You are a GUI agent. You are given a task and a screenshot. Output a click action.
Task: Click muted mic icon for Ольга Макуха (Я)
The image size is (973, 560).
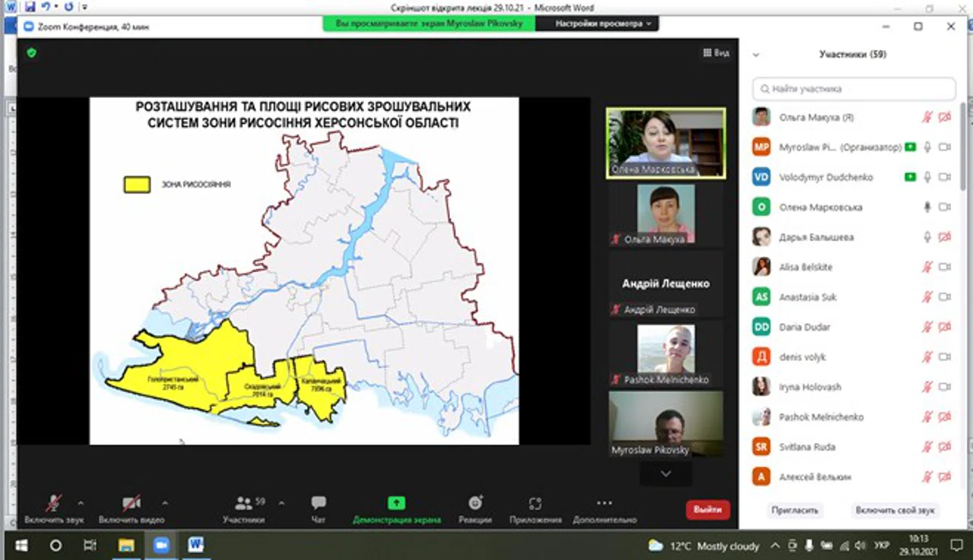927,118
